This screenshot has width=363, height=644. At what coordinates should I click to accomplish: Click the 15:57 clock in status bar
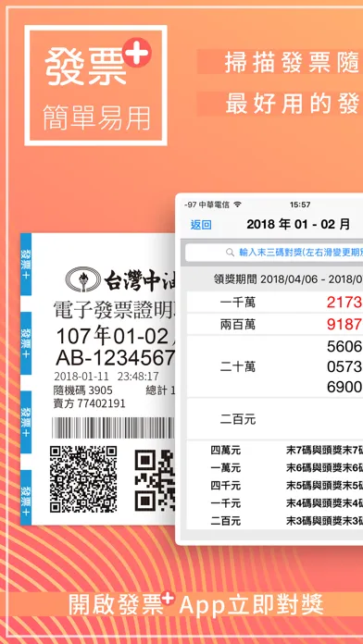[x=300, y=204]
